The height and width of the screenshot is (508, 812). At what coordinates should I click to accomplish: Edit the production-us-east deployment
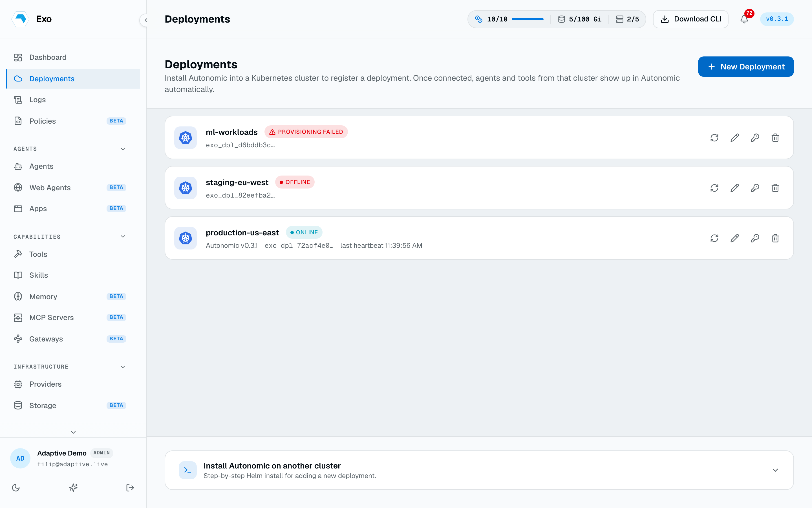734,238
